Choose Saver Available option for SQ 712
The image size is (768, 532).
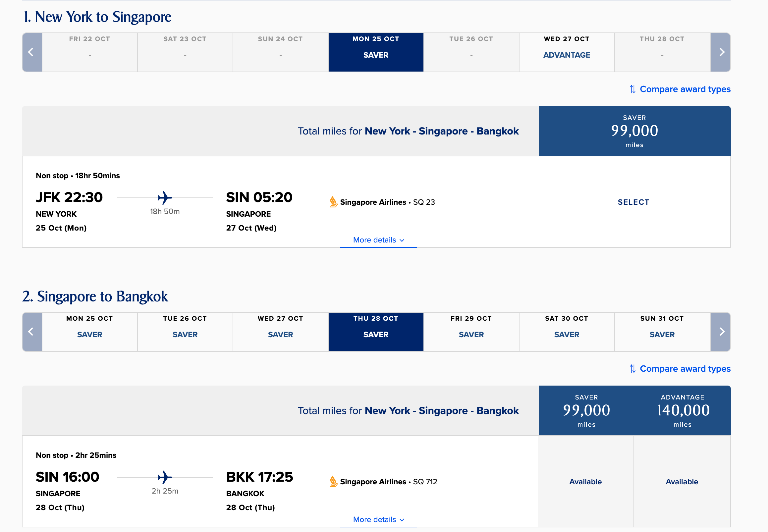585,482
